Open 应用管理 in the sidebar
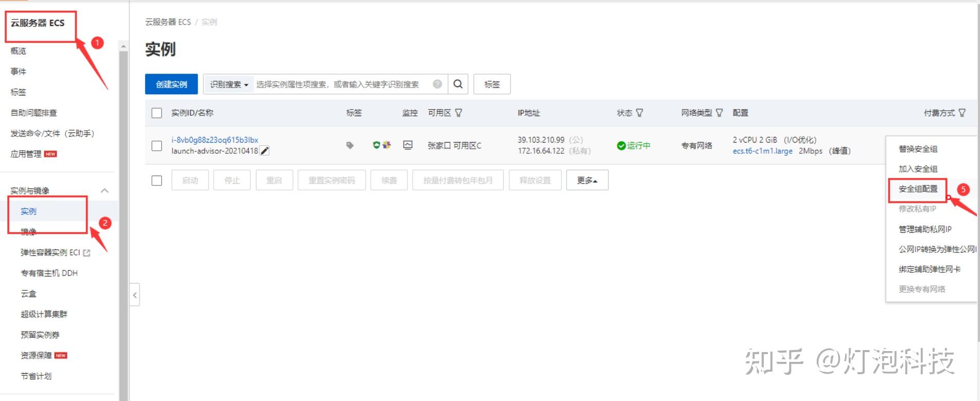The width and height of the screenshot is (980, 401). (26, 154)
